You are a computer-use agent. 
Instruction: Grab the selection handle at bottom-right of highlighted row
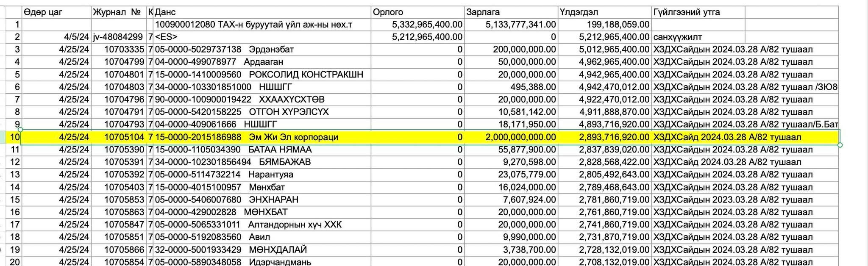pyautogui.click(x=840, y=145)
